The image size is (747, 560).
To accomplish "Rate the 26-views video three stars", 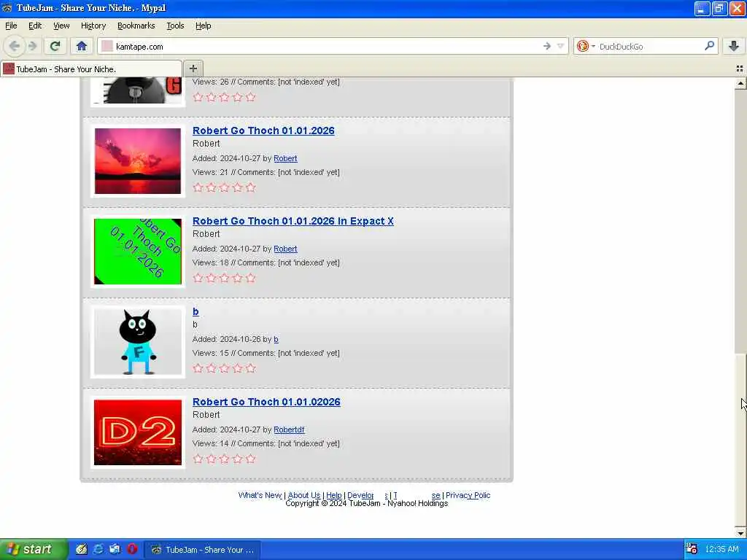I will click(225, 97).
